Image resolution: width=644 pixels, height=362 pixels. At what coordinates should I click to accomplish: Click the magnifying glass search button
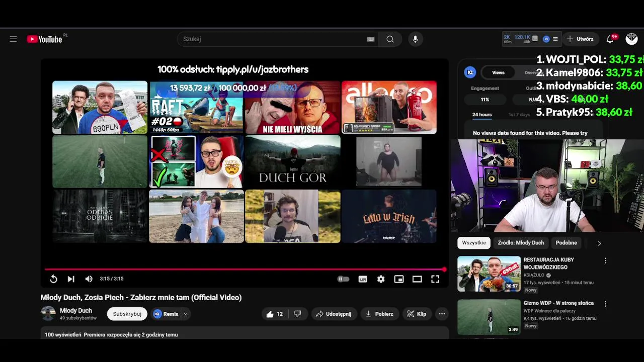click(390, 39)
